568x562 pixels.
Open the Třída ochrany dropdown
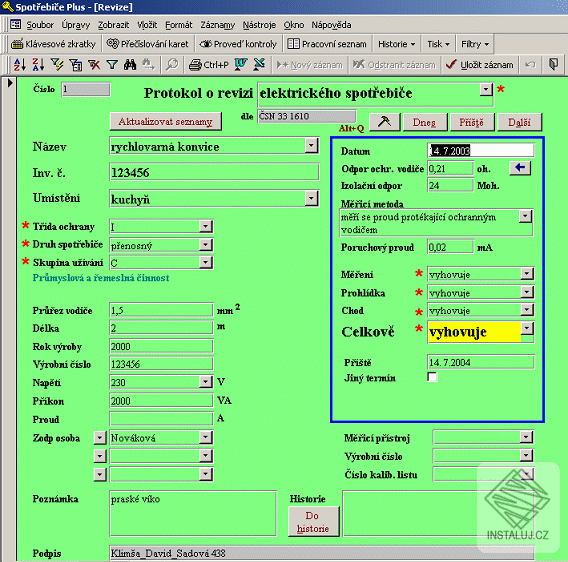coord(205,226)
